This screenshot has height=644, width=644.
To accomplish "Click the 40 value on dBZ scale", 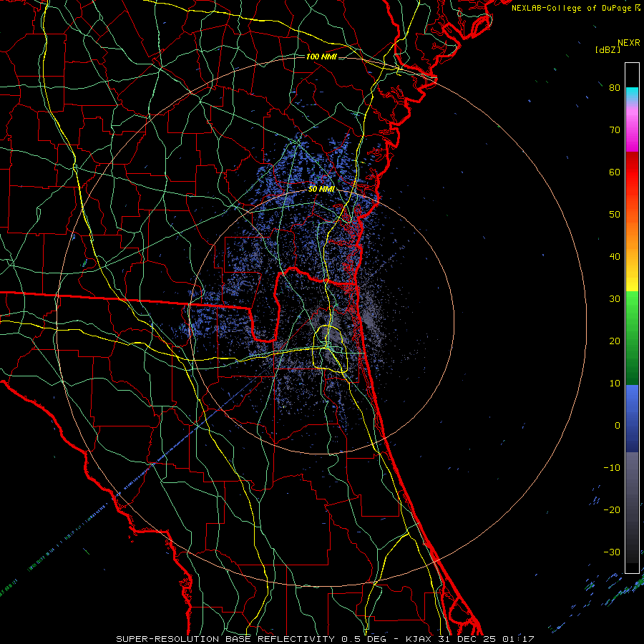I will pyautogui.click(x=615, y=257).
